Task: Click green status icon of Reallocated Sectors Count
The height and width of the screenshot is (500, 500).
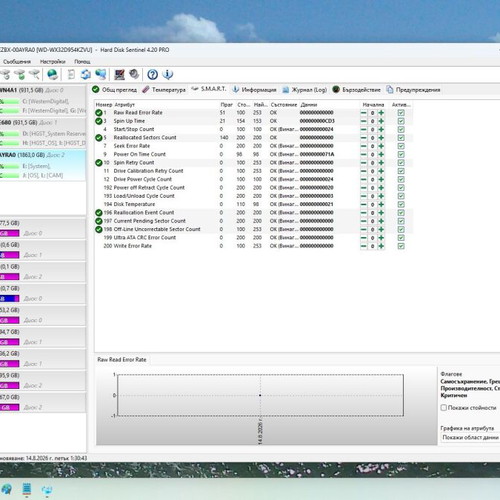Action: [99, 138]
